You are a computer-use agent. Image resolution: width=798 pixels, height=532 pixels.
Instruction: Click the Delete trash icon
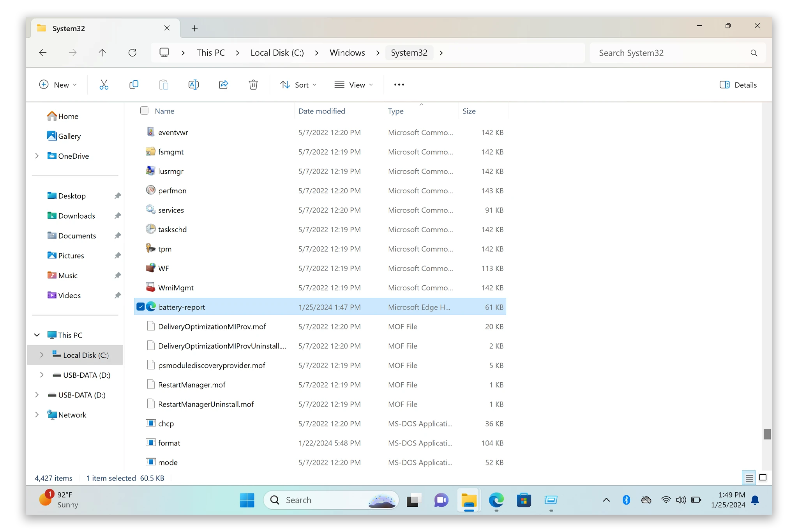click(x=253, y=85)
